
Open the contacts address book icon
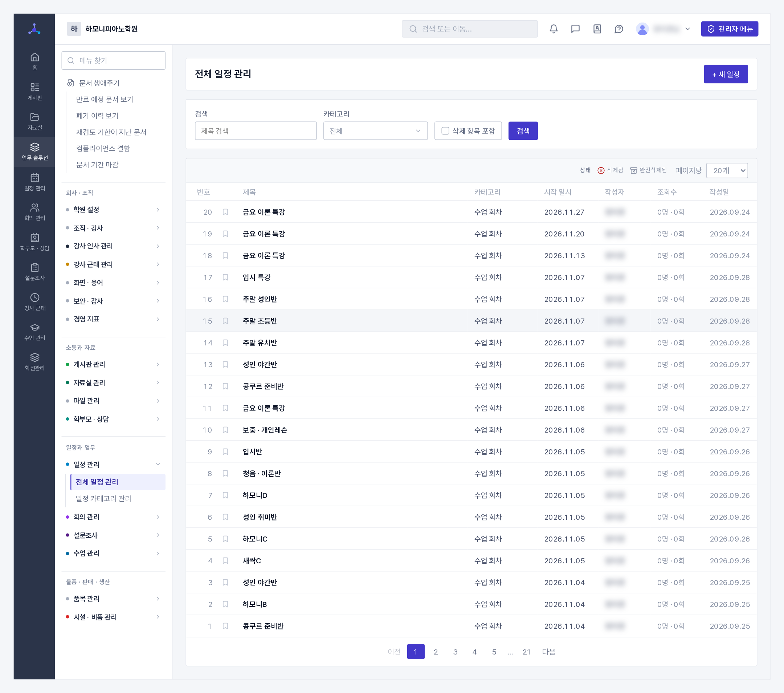click(597, 29)
